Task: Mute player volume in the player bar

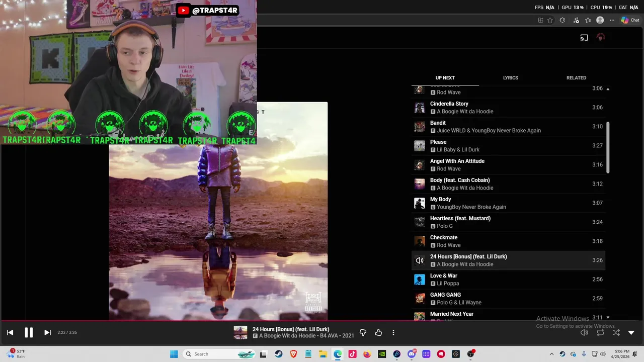Action: 584,332
